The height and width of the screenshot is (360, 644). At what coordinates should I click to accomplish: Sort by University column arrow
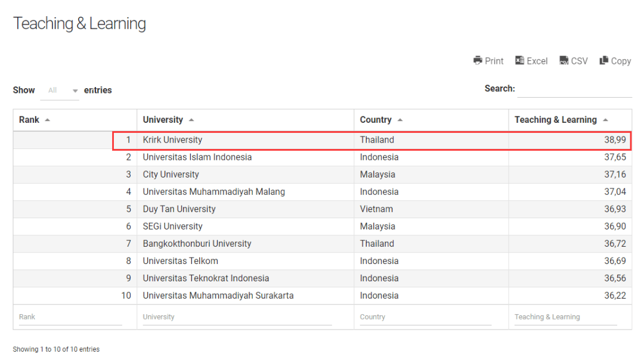[191, 120]
